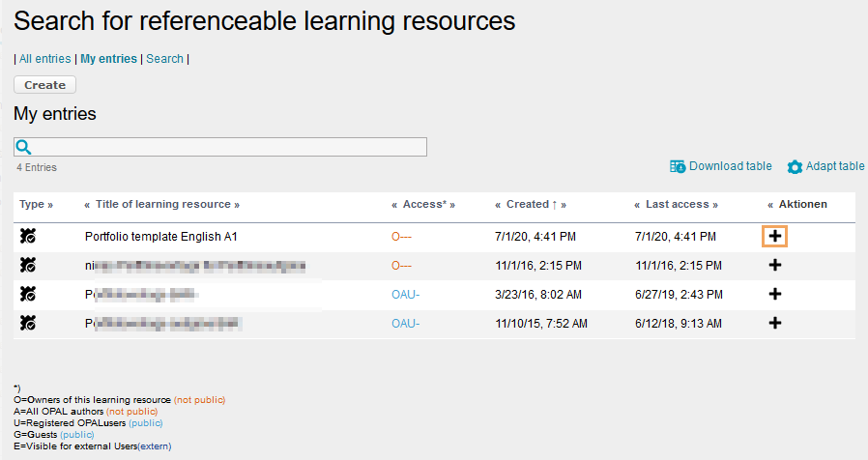Sort by Title of learning resource column

(162, 204)
